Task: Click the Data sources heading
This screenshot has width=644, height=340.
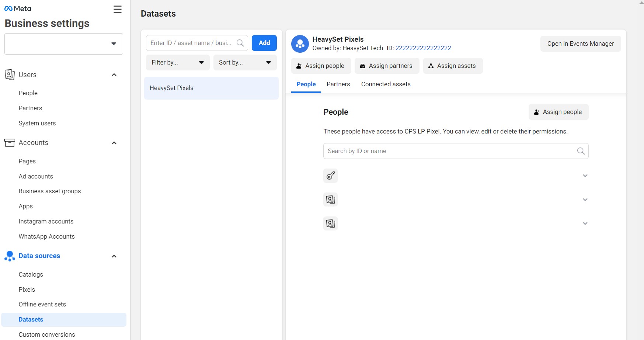Action: point(39,256)
